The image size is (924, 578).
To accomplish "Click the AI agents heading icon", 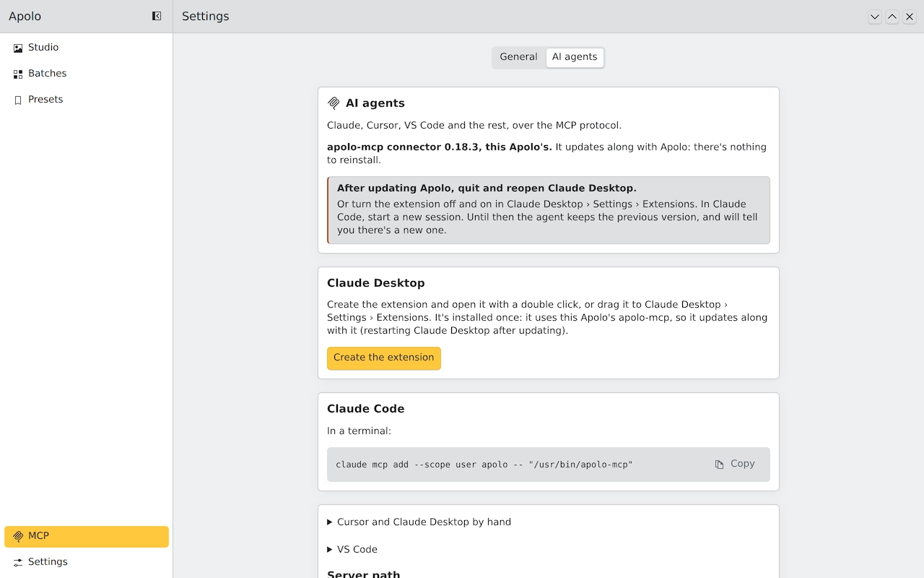I will pyautogui.click(x=334, y=103).
